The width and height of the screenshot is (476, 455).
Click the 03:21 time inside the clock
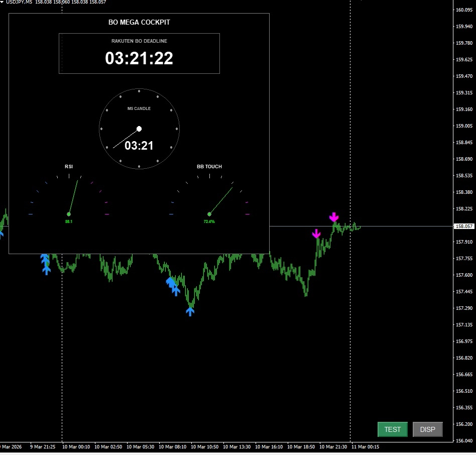pos(139,146)
